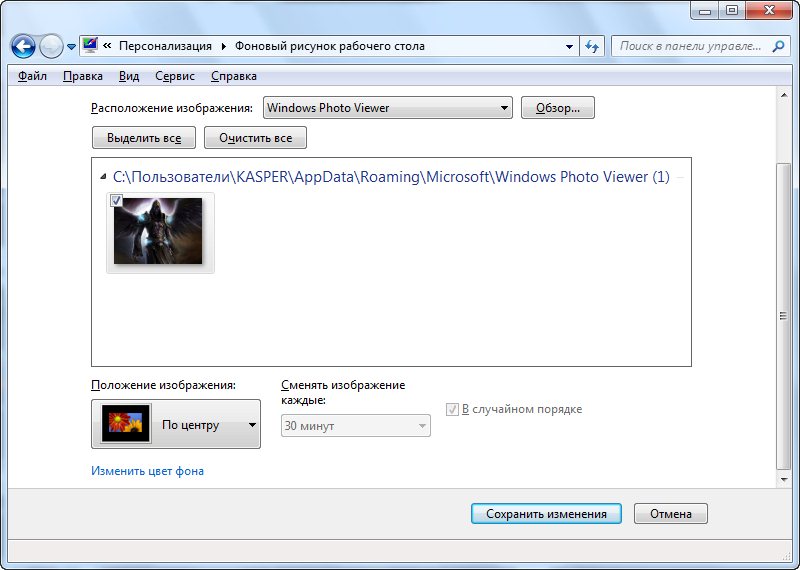The height and width of the screenshot is (570, 800).
Task: Open address bar history dropdown arrow
Action: (x=569, y=46)
